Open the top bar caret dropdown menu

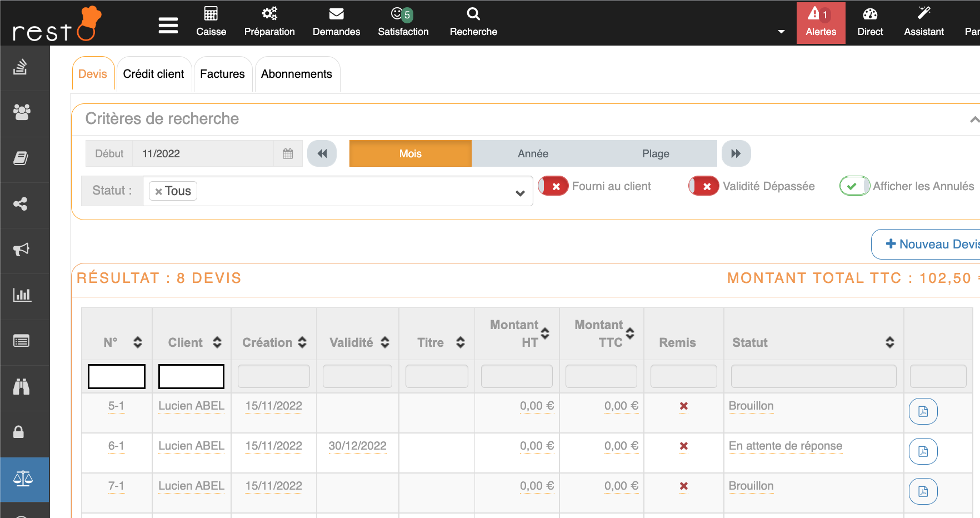781,32
